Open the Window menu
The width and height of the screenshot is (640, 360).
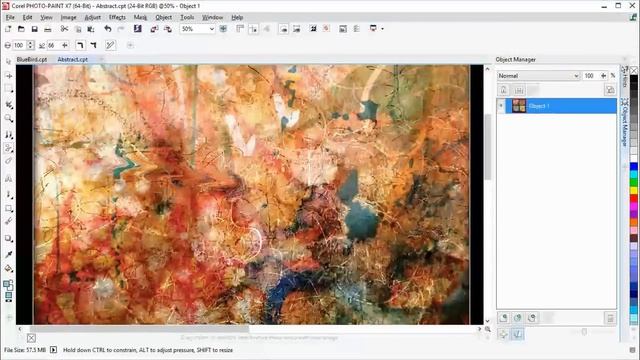[212, 18]
